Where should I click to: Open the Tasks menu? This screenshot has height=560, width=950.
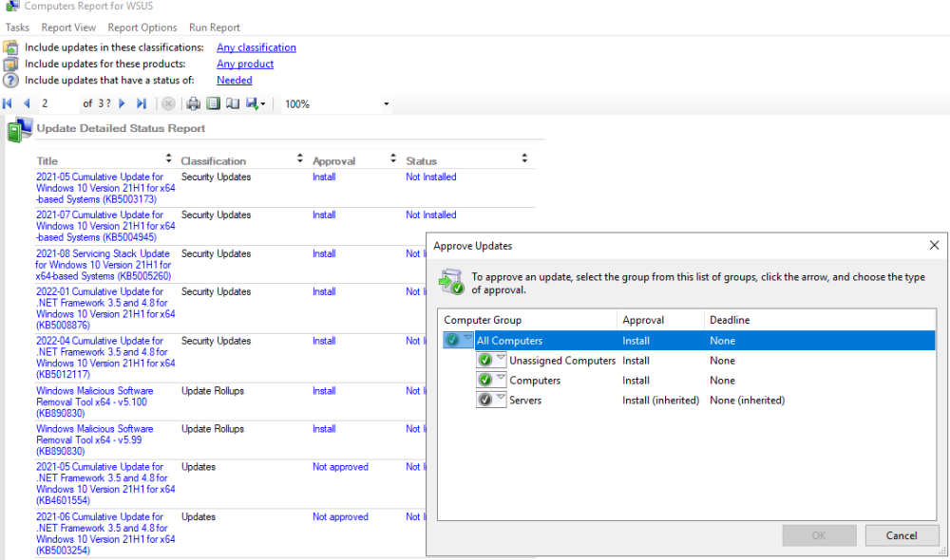17,28
